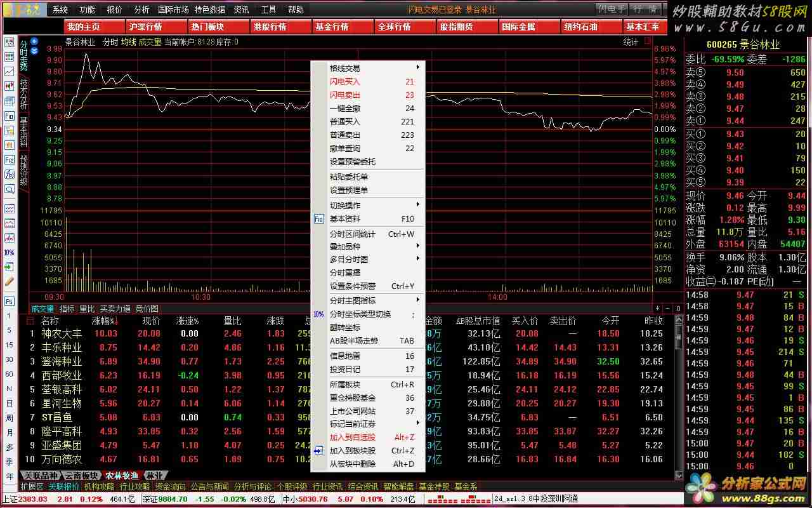Click the chart zoom-out minus button
The height and width of the screenshot is (508, 812).
click(669, 309)
